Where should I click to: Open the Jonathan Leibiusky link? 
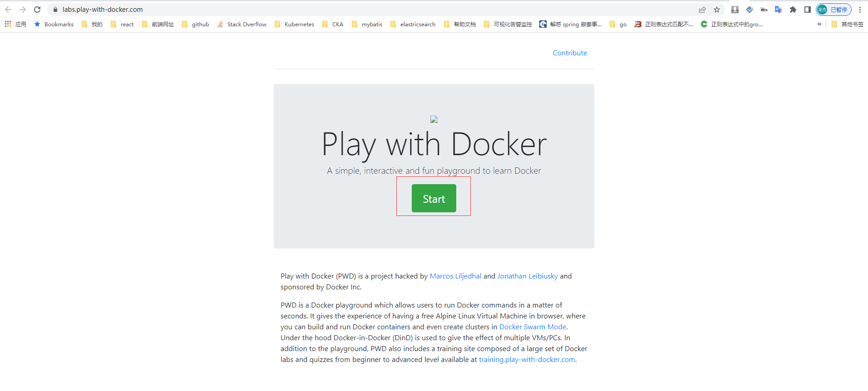tap(528, 276)
